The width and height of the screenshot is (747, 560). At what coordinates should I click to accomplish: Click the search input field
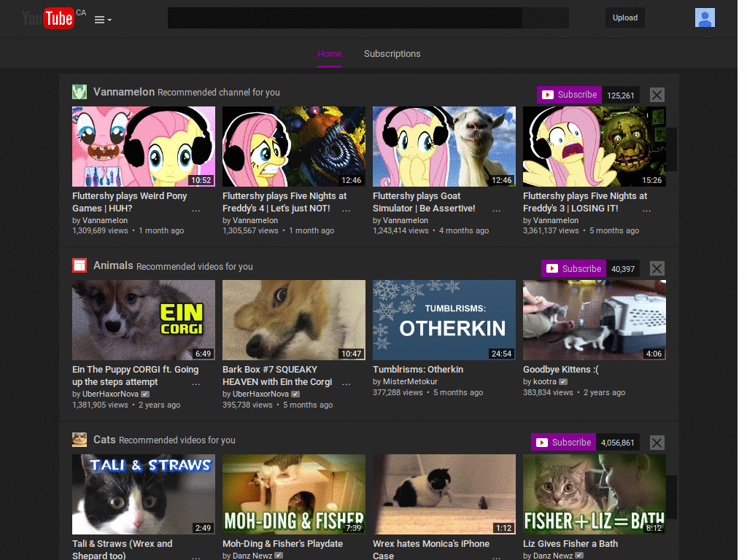[x=345, y=18]
